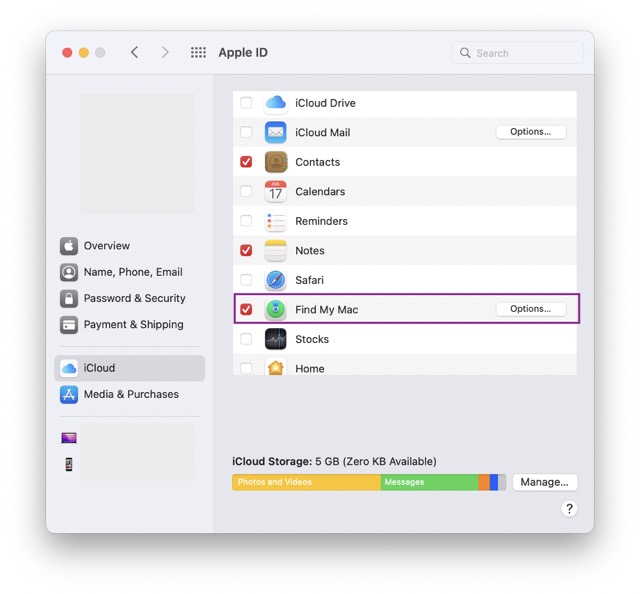Click the iCloud Mail row label
640x594 pixels.
[x=322, y=132]
